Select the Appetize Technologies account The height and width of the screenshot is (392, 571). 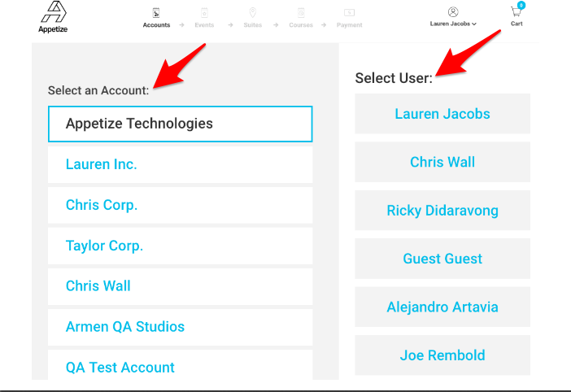point(180,124)
